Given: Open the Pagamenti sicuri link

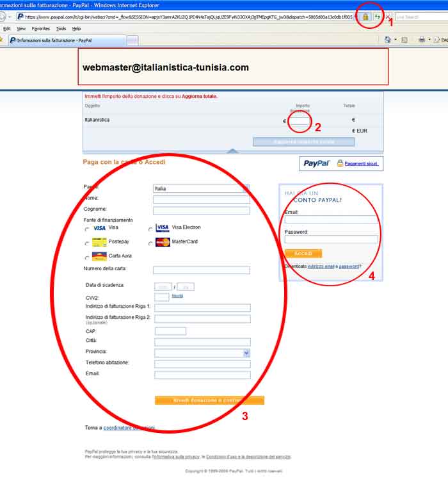Looking at the screenshot, I should (362, 163).
